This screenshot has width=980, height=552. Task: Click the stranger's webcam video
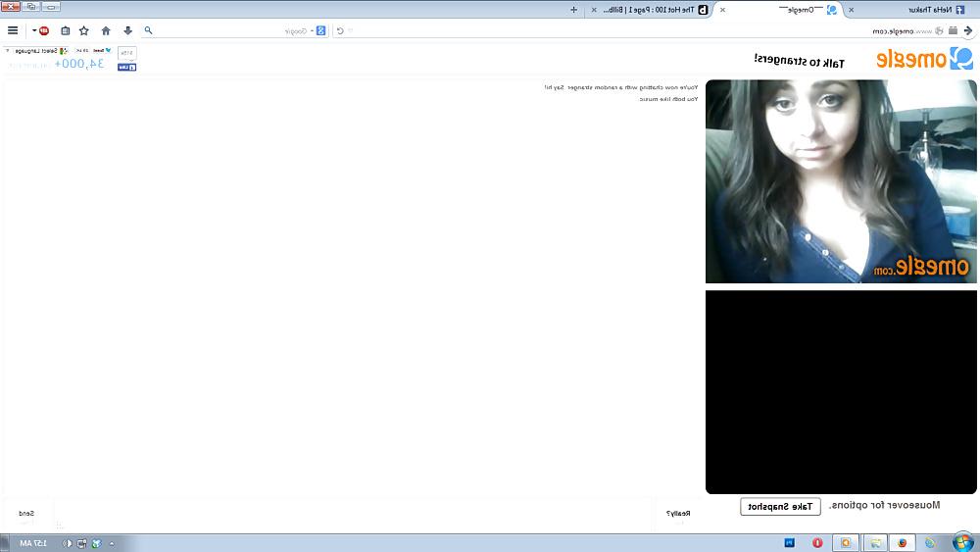[841, 181]
